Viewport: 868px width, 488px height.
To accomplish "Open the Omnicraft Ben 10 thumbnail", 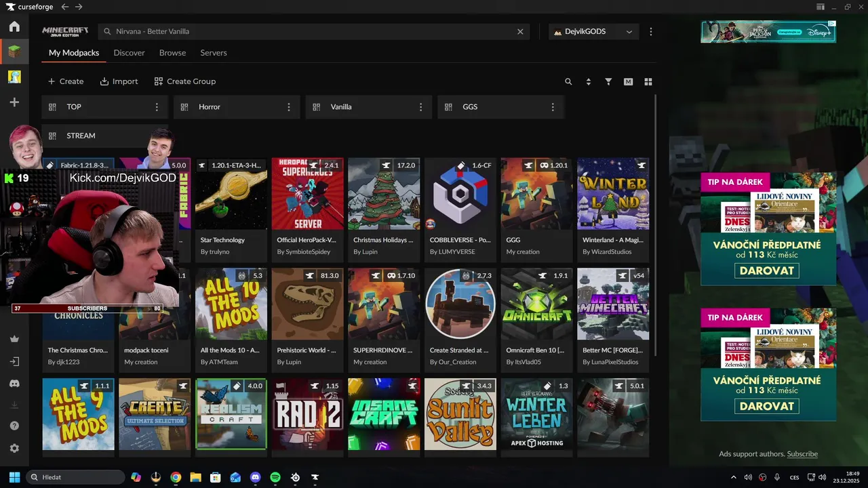I will (x=536, y=304).
